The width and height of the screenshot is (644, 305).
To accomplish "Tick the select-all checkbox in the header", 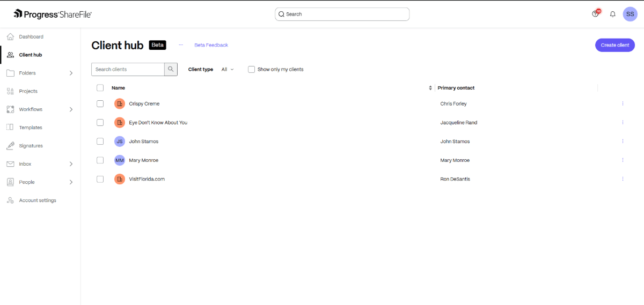I will point(100,88).
